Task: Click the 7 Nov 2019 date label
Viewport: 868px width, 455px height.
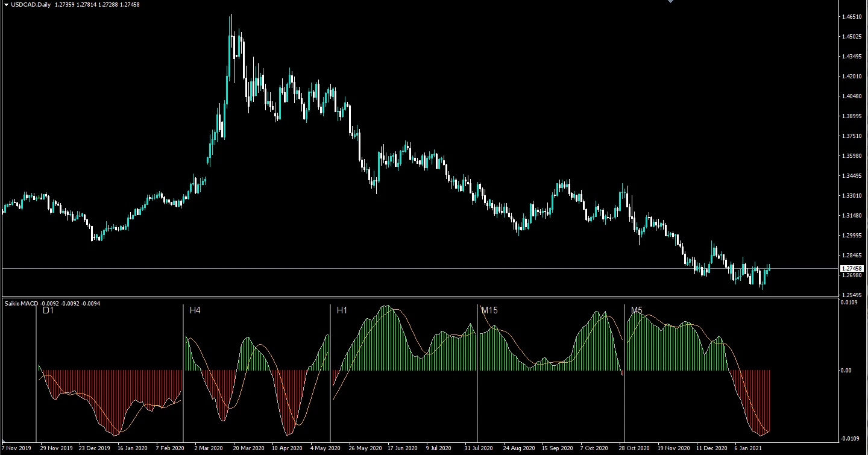Action: (x=16, y=448)
